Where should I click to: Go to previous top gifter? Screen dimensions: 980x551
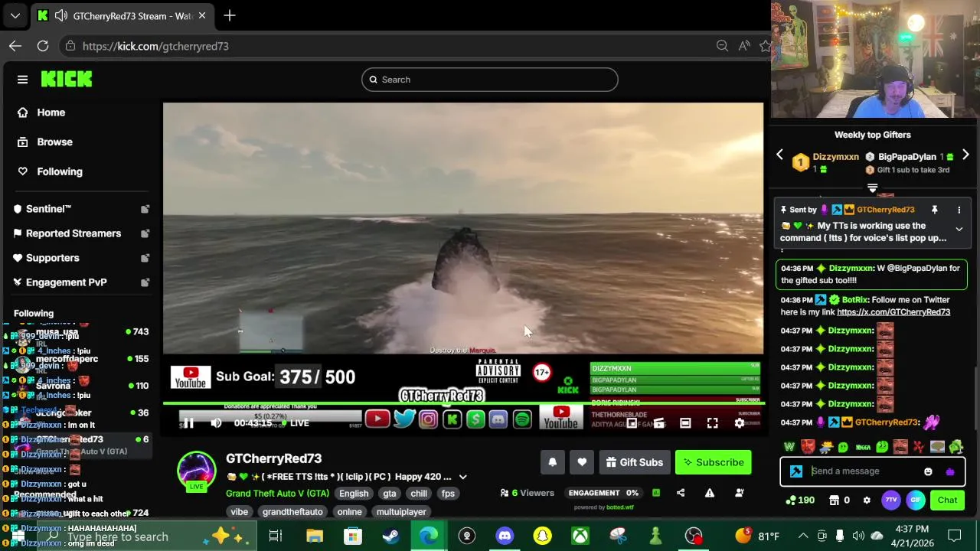coord(779,155)
